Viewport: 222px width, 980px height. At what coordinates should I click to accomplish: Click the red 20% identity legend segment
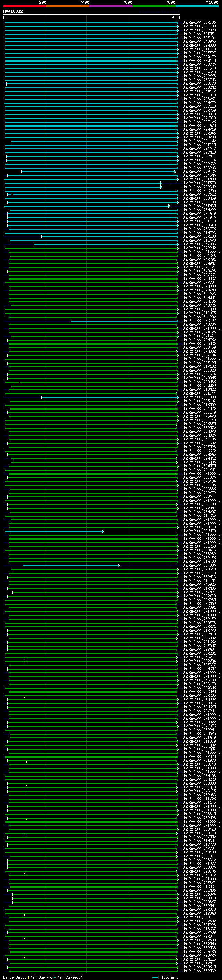click(x=25, y=6)
